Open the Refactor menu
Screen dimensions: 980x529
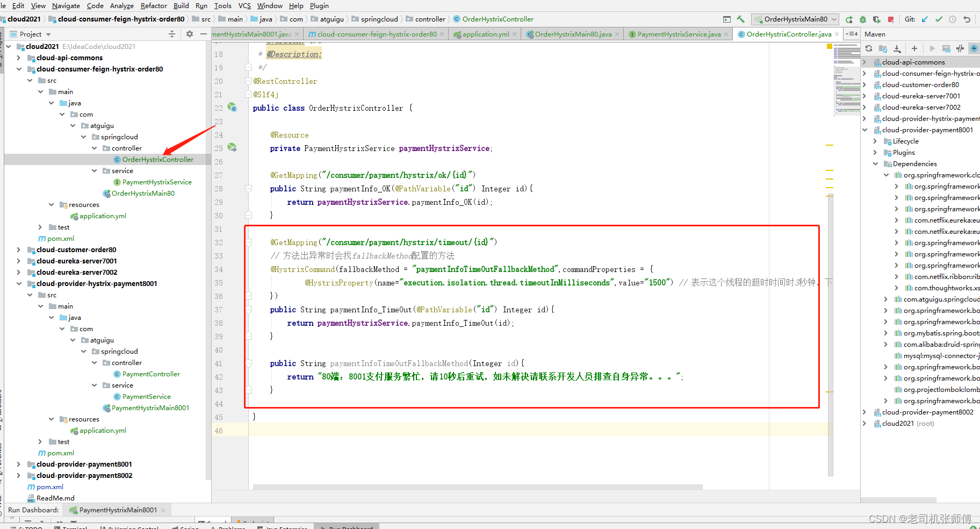tap(154, 5)
